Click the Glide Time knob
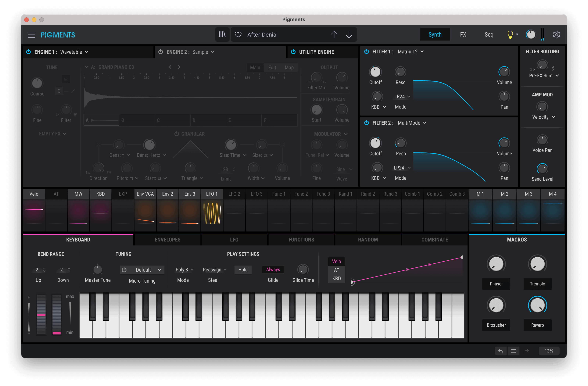The width and height of the screenshot is (588, 386). [x=303, y=270]
